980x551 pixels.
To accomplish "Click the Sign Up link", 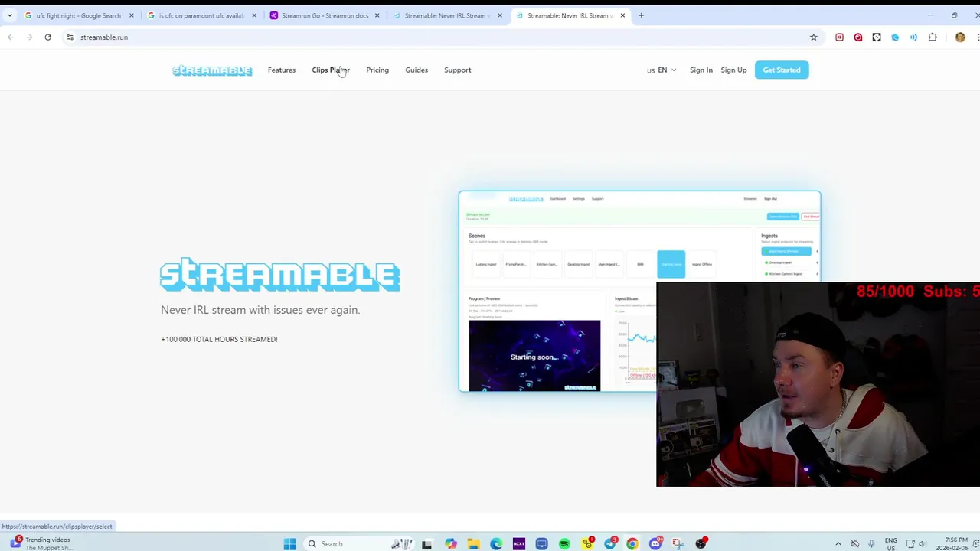I will (x=733, y=70).
